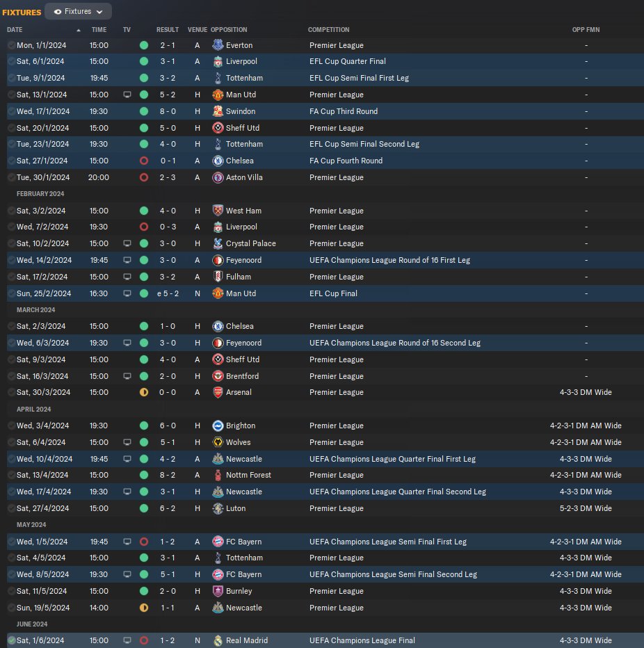Image resolution: width=644 pixels, height=648 pixels.
Task: Toggle the check mark on Sat, 3/2/2024 row
Action: (11, 211)
